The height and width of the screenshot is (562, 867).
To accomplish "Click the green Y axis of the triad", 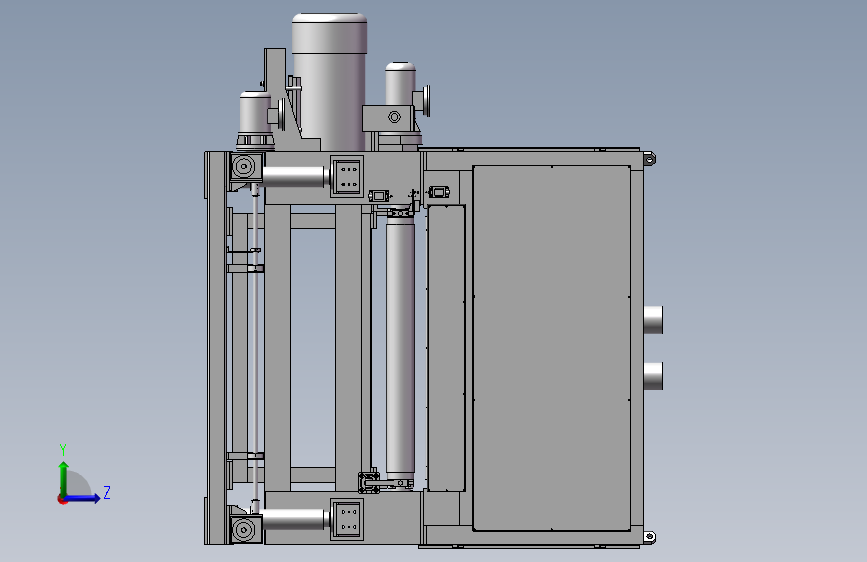I will 64,479.
